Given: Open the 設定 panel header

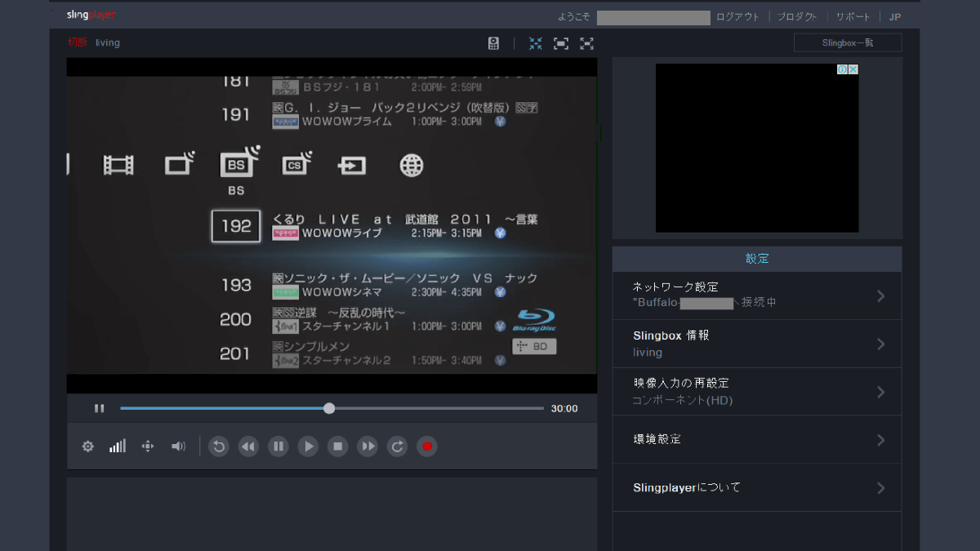Looking at the screenshot, I should click(x=757, y=259).
